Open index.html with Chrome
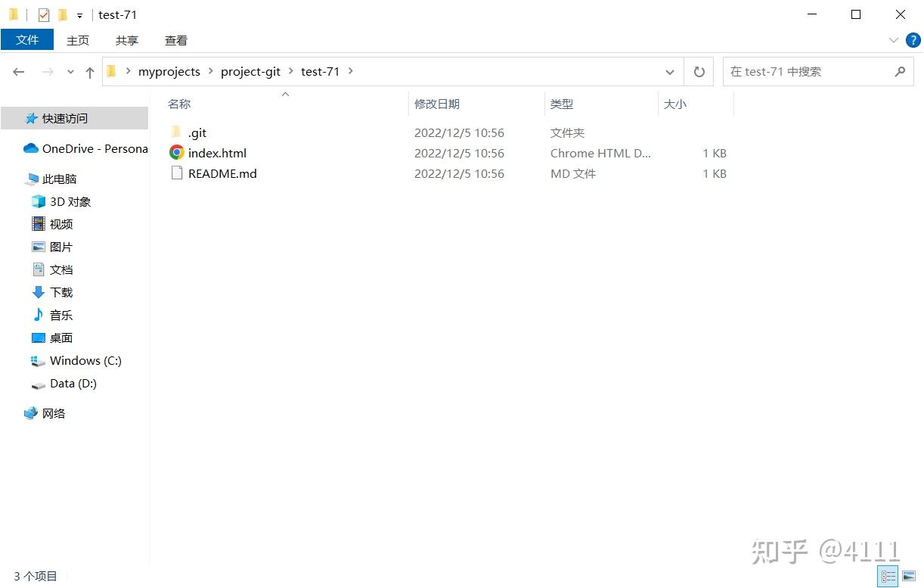Image resolution: width=924 pixels, height=588 pixels. [x=217, y=153]
